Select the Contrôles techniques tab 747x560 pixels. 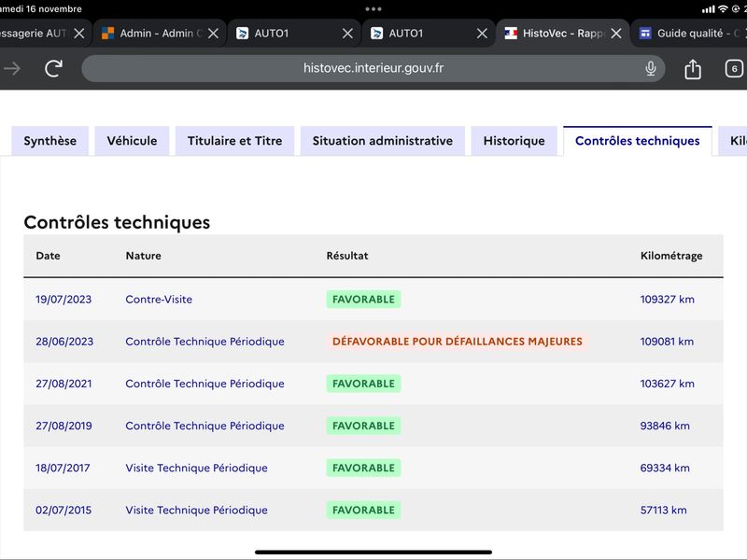pos(638,141)
